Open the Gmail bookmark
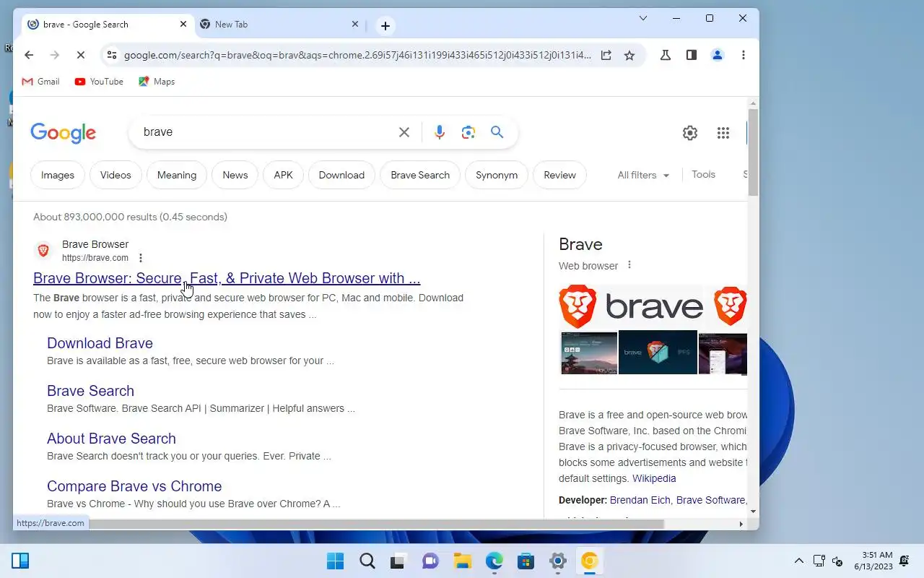This screenshot has width=924, height=578. coord(40,82)
